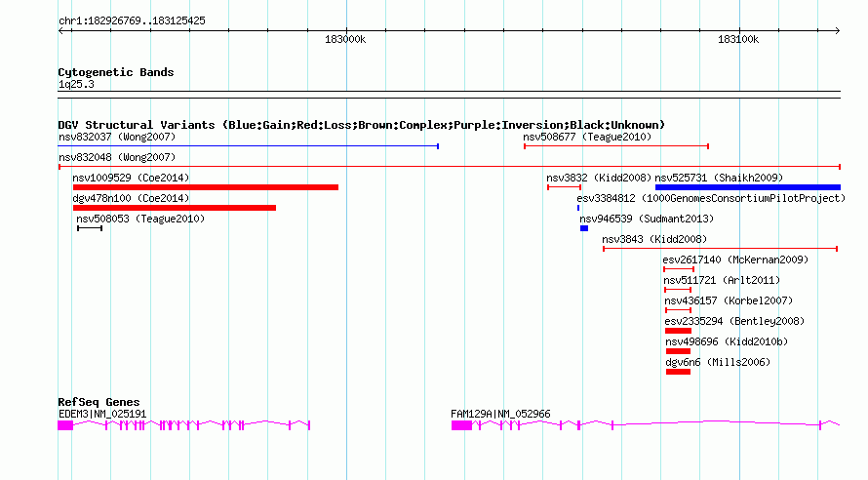Click the red nsv436157 loss marker
Viewport: 868px width, 480px height.
coord(678,310)
